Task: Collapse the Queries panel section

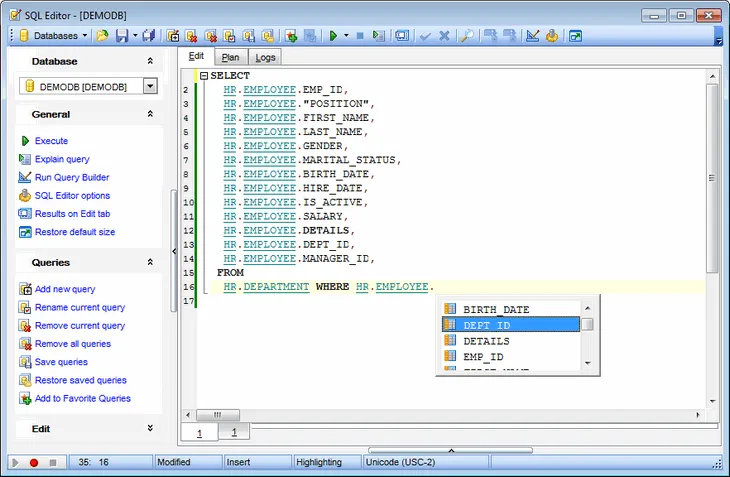Action: point(150,262)
